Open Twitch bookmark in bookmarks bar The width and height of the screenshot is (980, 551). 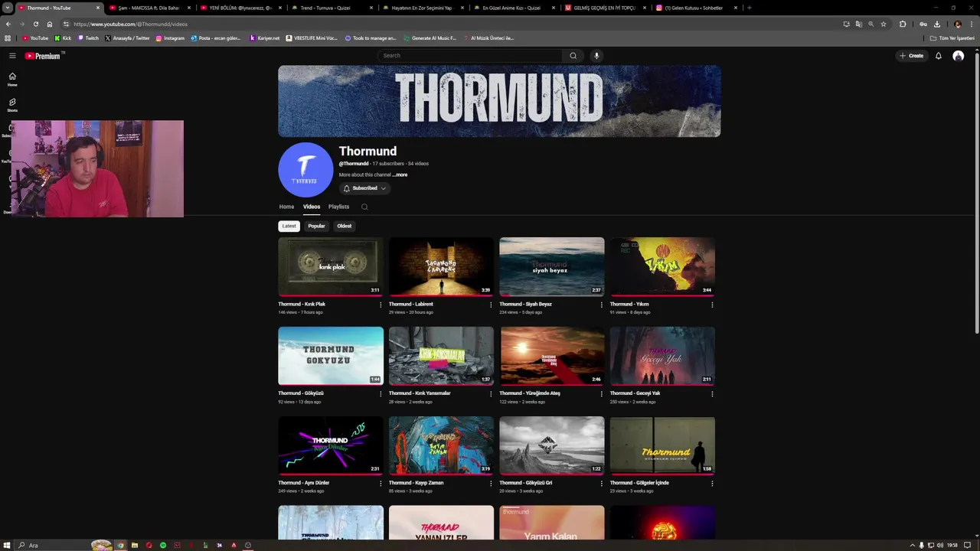(x=89, y=37)
